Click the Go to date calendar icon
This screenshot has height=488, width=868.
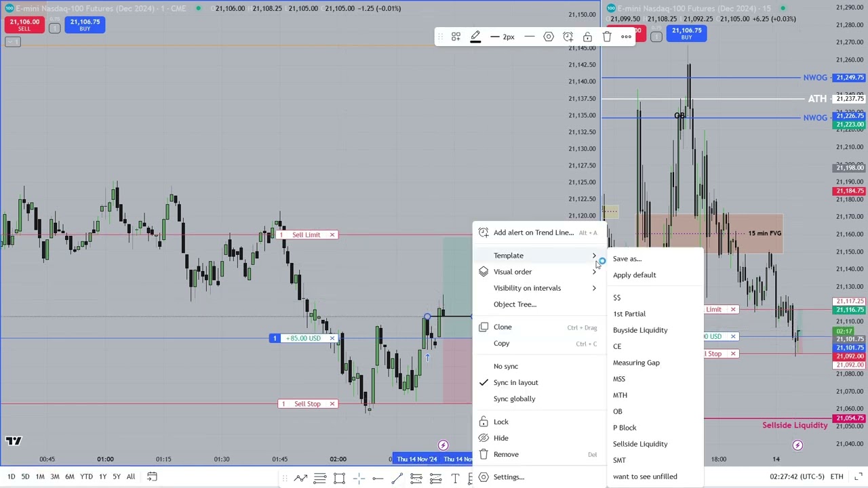(152, 476)
